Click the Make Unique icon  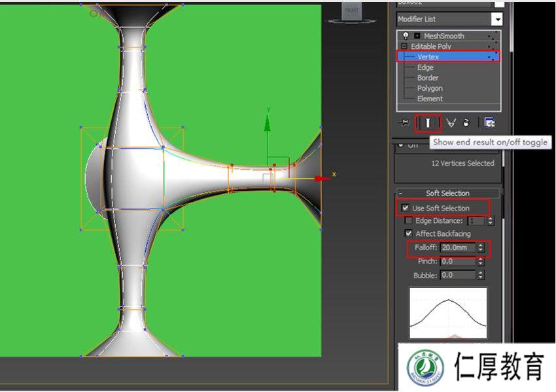450,122
